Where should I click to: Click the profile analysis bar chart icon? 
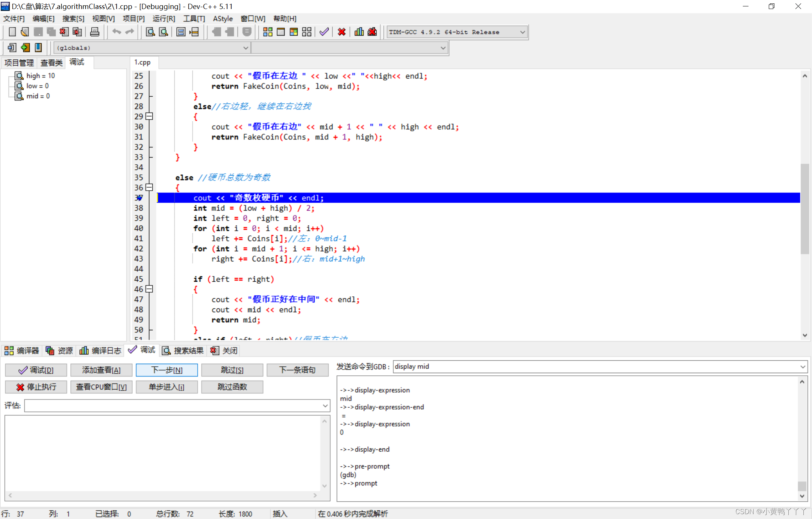point(359,32)
